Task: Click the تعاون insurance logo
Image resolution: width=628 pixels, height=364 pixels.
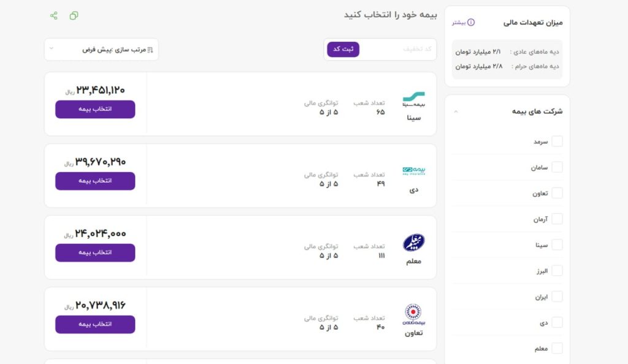Action: coord(414,314)
